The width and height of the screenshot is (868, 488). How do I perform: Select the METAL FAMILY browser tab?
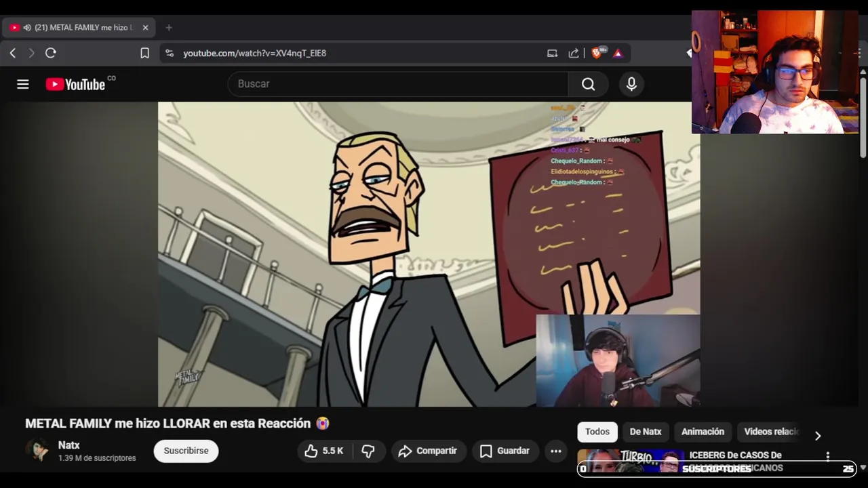pyautogui.click(x=79, y=28)
